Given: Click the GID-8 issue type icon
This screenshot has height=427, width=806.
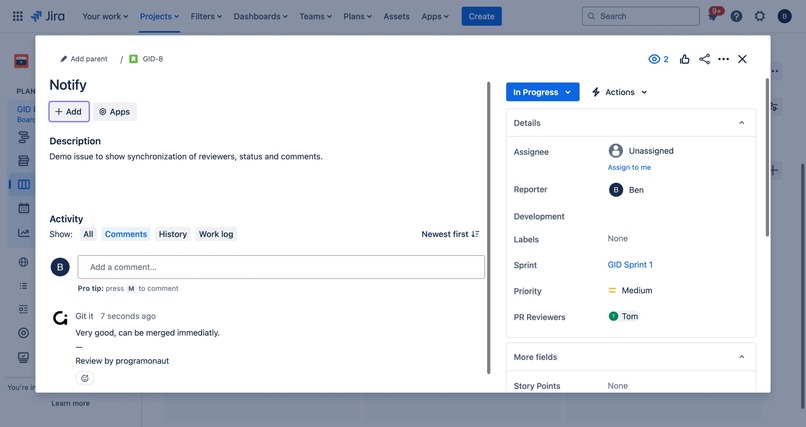Looking at the screenshot, I should coord(133,59).
